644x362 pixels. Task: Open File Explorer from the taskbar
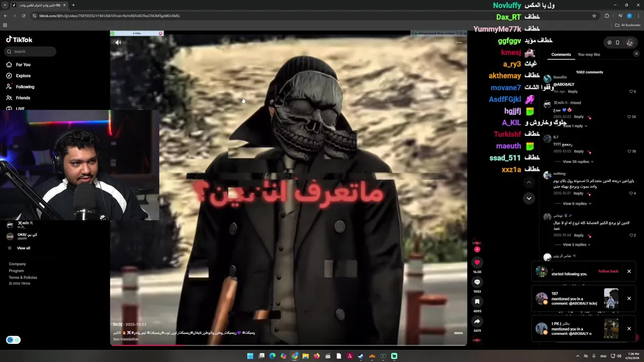[x=305, y=356]
